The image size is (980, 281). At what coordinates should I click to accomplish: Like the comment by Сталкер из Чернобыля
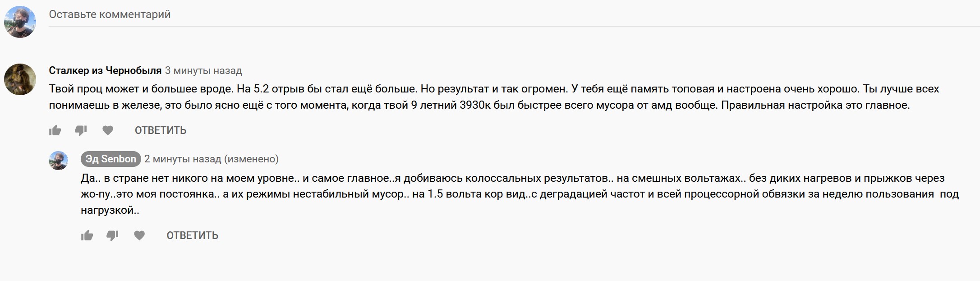pos(55,130)
